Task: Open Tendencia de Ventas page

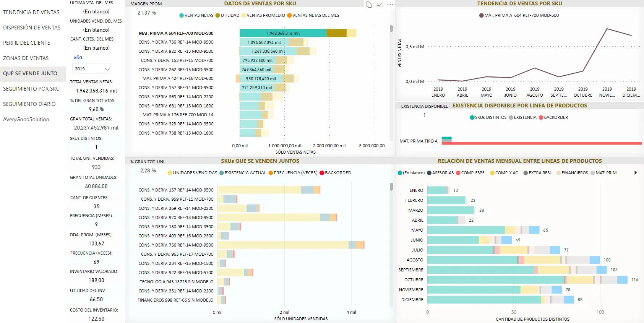Action: [31, 12]
